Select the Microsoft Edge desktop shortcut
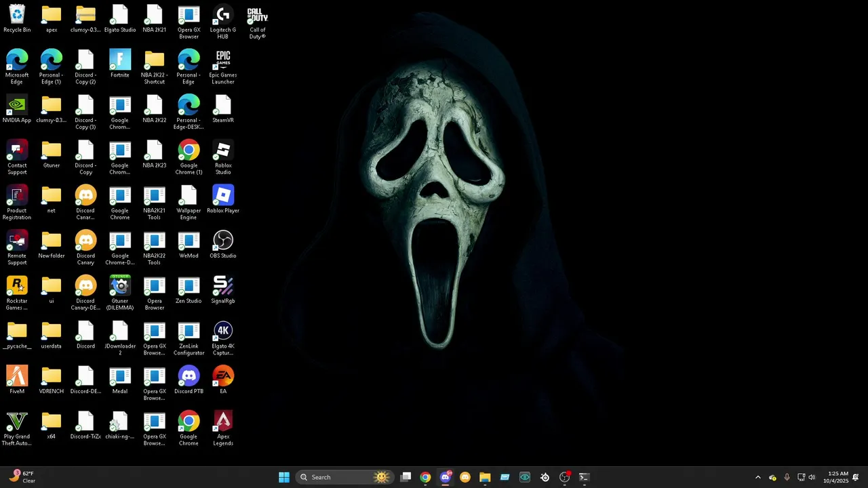 (x=17, y=67)
